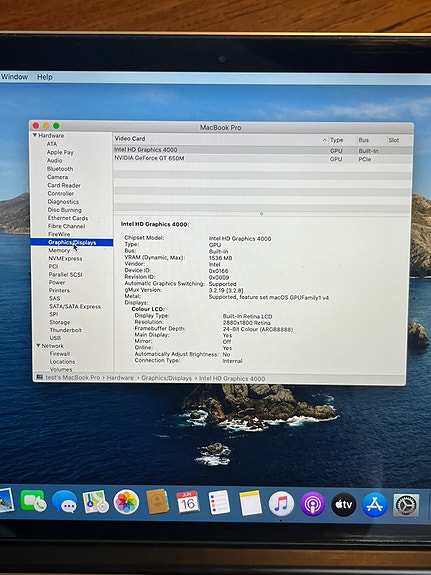431x575 pixels.
Task: Select SATA/SATA Express in the sidebar
Action: tap(75, 307)
